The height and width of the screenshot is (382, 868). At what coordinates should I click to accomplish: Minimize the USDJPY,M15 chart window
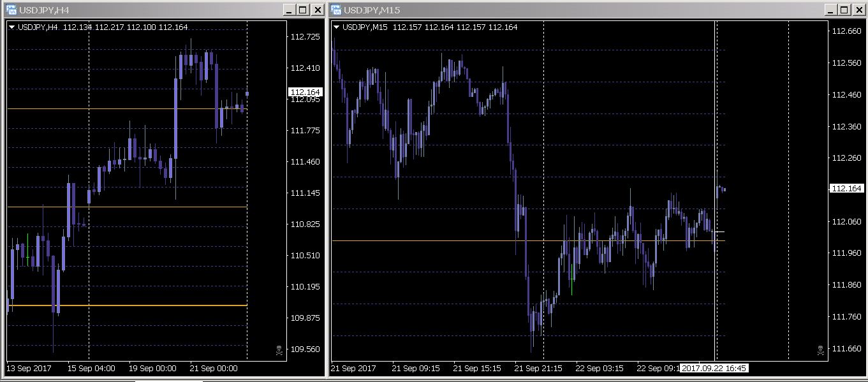coord(830,10)
